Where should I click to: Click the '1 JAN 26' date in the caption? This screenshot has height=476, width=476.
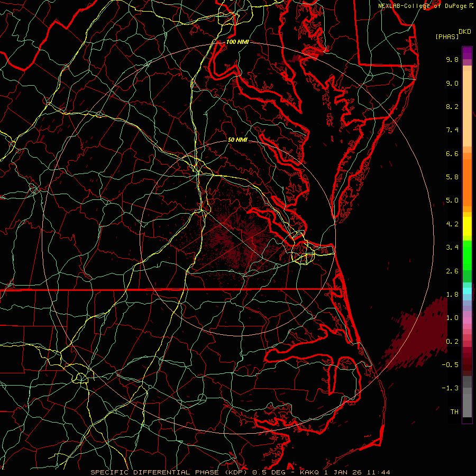click(343, 472)
